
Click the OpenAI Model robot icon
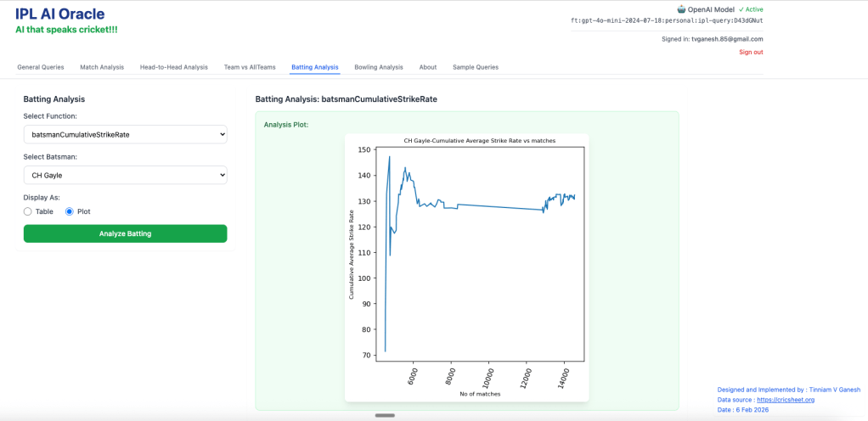(x=681, y=9)
